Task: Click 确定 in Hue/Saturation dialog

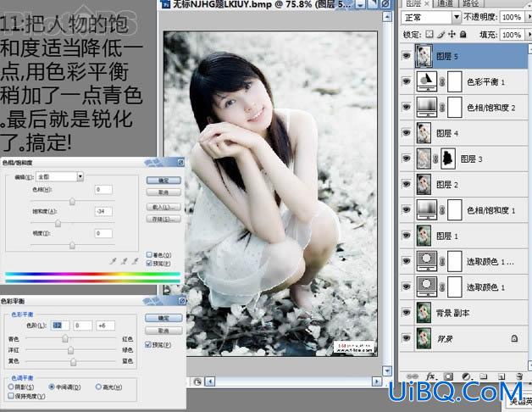Action: pos(163,181)
